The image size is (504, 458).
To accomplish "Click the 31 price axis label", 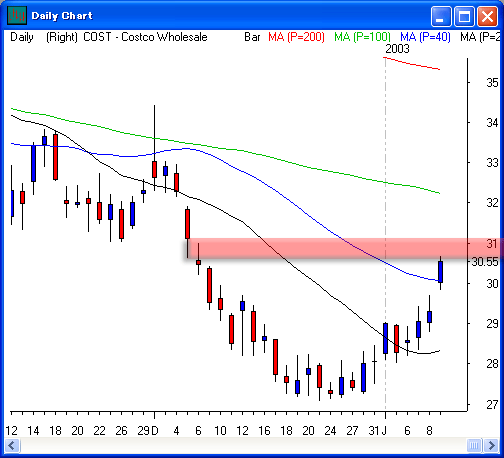I will pos(492,244).
